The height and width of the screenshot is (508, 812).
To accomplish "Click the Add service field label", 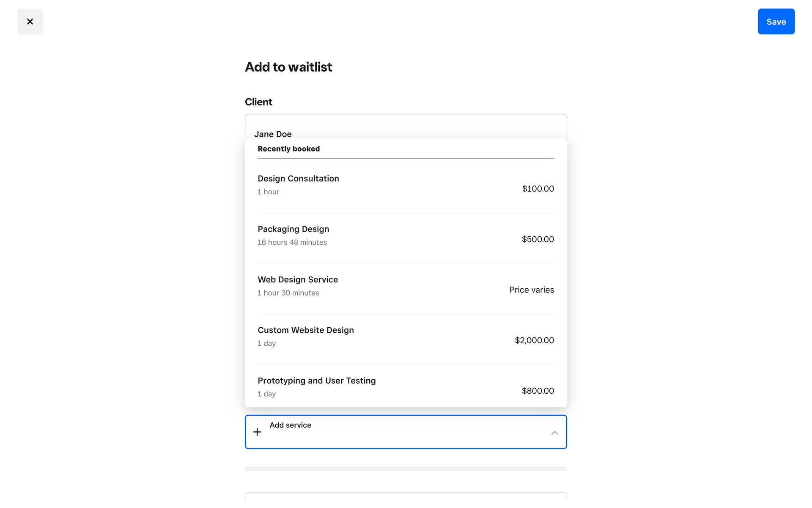I will tap(290, 425).
